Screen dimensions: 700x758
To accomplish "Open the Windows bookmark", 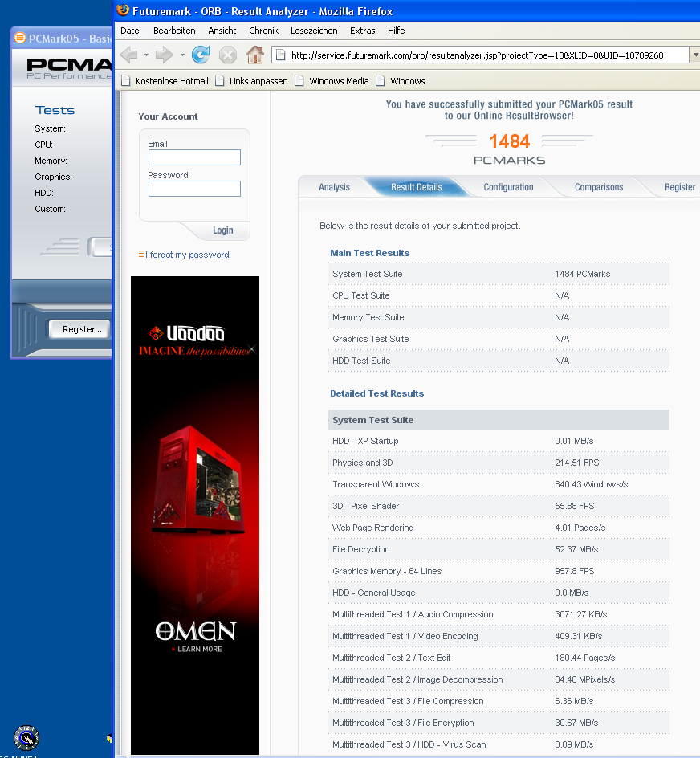I will point(401,81).
